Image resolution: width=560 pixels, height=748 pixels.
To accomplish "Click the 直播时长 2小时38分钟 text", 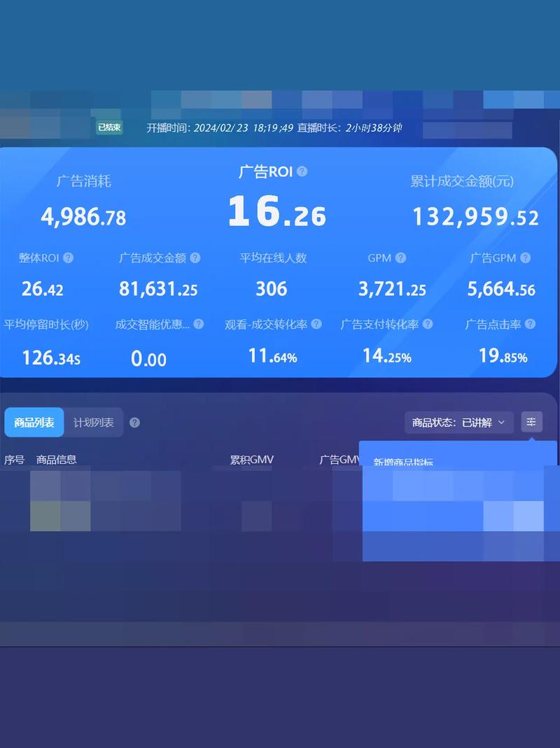I will coord(349,128).
